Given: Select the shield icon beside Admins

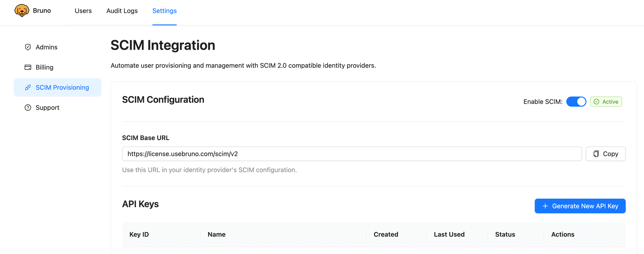Looking at the screenshot, I should pos(28,47).
